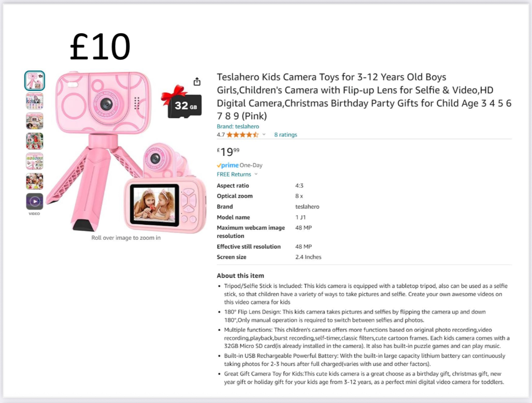Select the second product thumbnail
The image size is (532, 403).
(35, 101)
